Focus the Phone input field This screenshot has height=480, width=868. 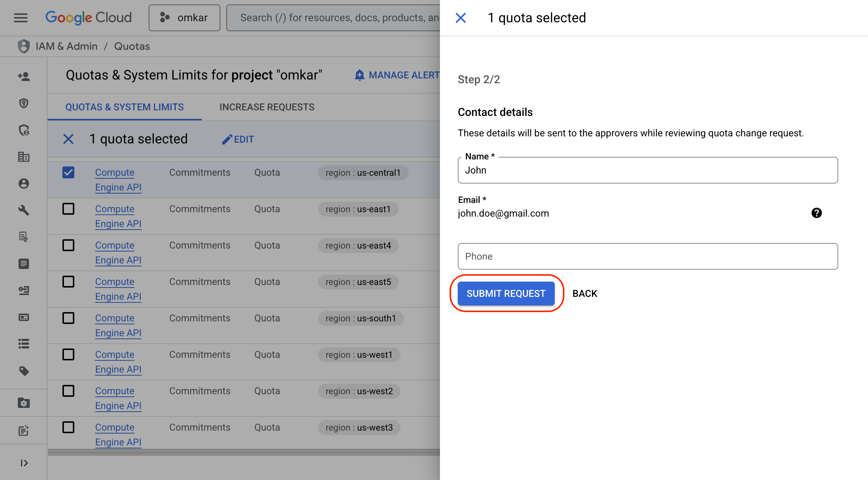click(648, 256)
